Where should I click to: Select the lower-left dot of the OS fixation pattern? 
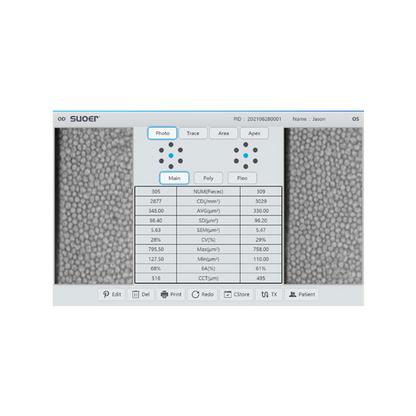click(236, 161)
